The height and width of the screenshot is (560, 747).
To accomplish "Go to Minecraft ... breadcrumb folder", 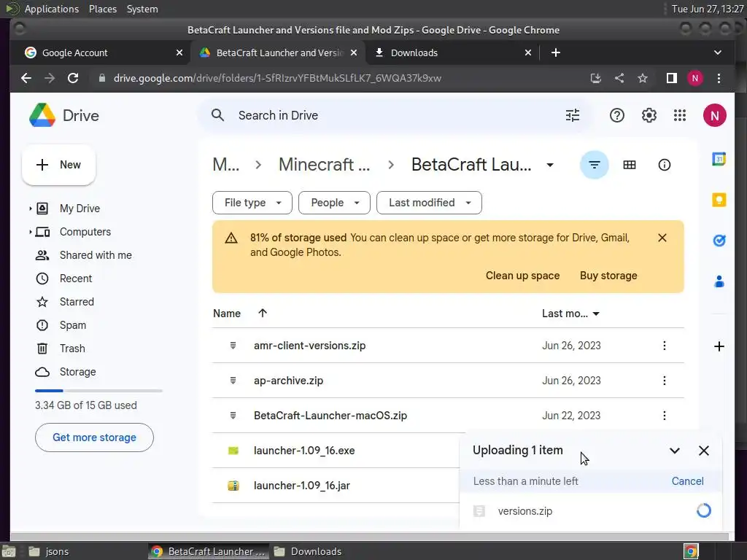I will tap(324, 165).
